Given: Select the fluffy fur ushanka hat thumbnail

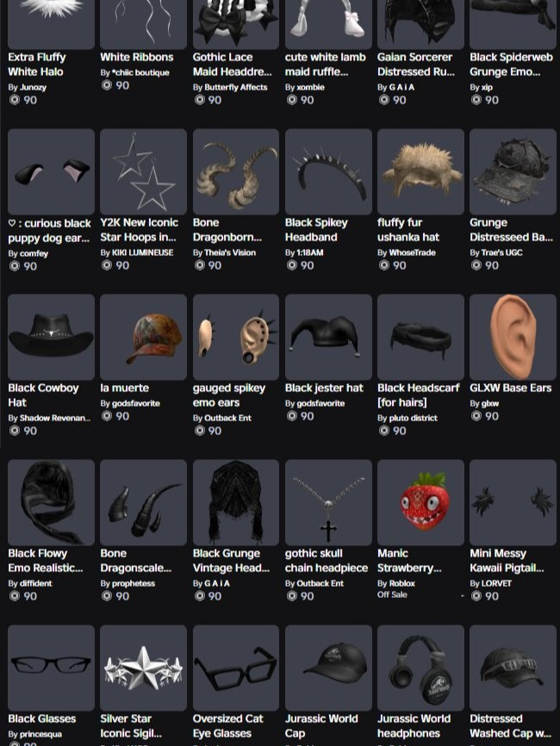Looking at the screenshot, I should click(420, 171).
